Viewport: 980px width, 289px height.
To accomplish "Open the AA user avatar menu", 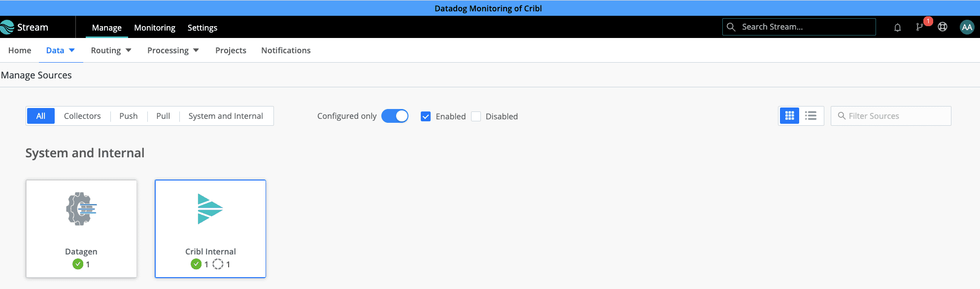I will pos(967,27).
